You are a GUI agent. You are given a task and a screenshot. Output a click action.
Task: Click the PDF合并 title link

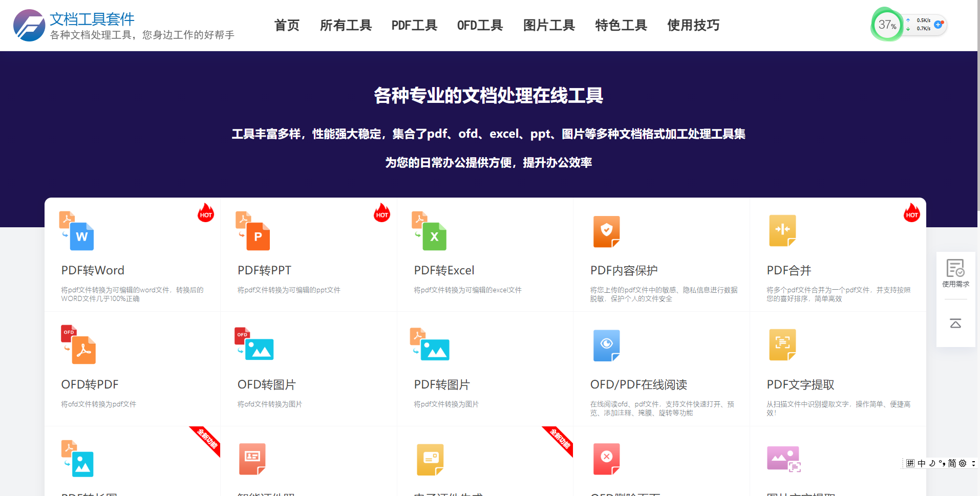[x=789, y=270]
